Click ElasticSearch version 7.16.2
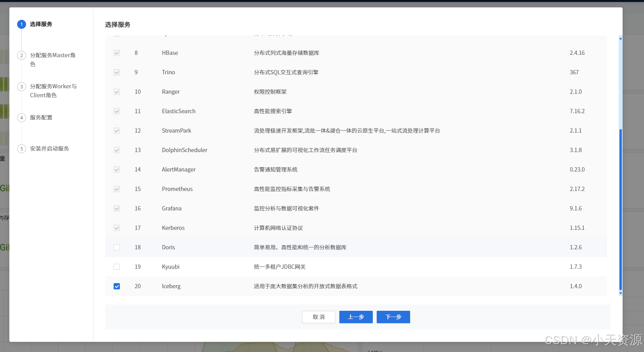Viewport: 644px width, 352px height. pos(577,111)
